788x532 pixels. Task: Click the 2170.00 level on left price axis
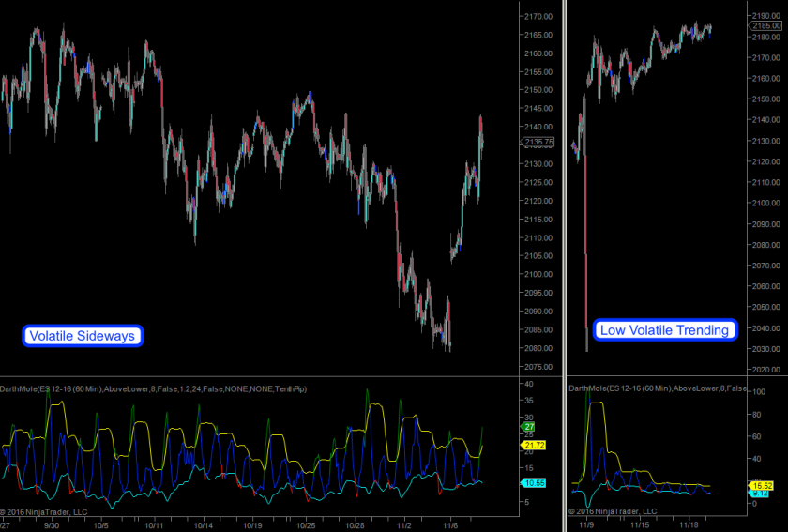539,16
